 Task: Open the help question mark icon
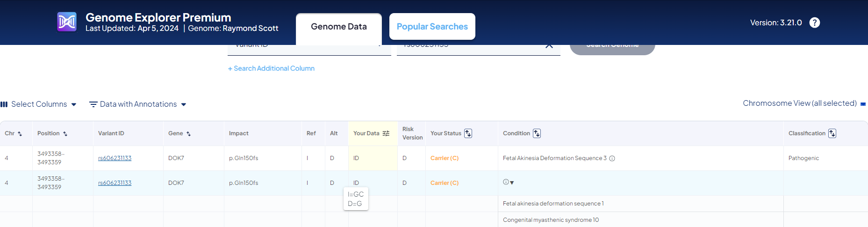[x=815, y=22]
